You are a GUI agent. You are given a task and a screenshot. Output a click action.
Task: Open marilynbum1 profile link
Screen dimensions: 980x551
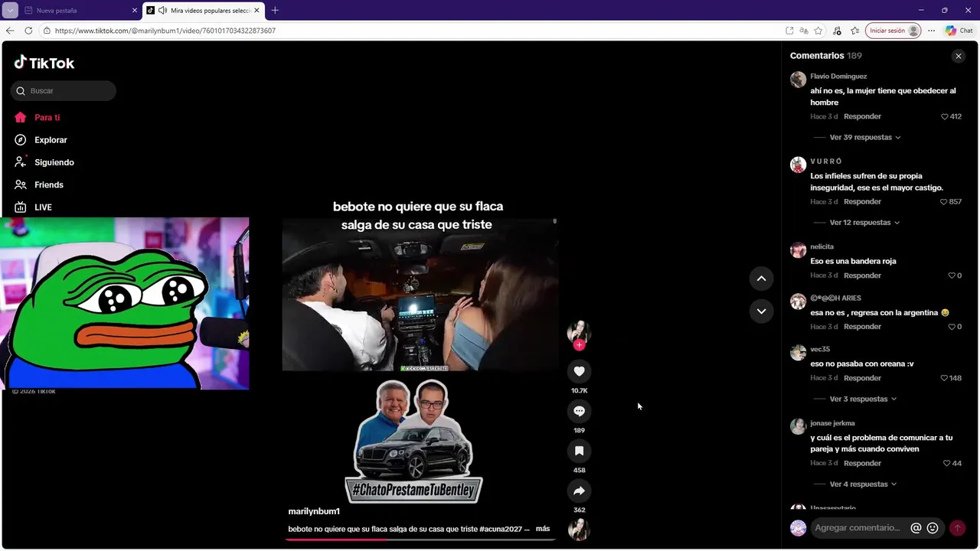coord(314,511)
